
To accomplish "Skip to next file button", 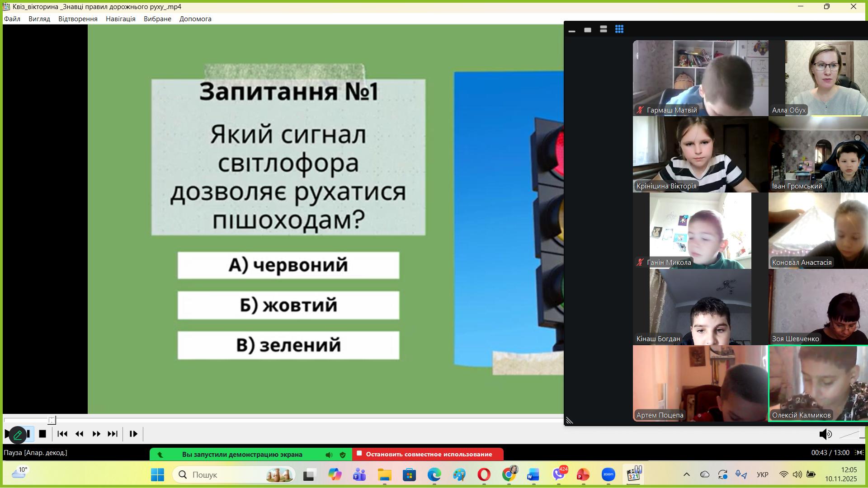I will [x=113, y=434].
